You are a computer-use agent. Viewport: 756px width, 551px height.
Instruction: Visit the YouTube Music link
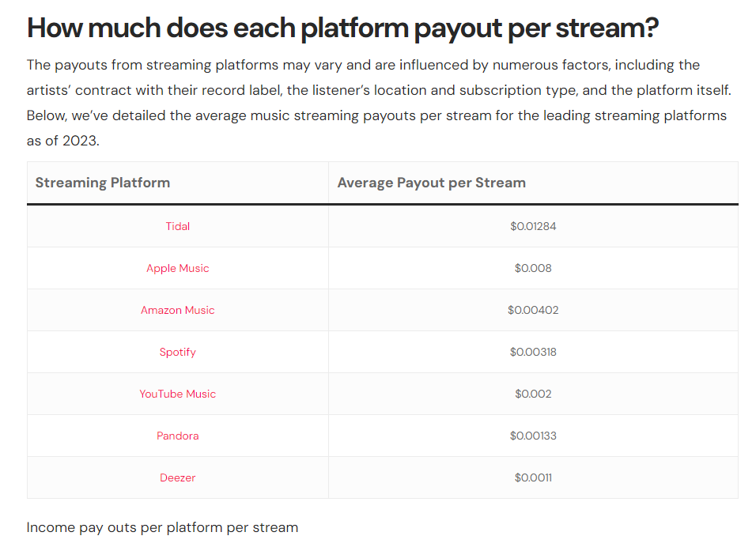tap(177, 394)
